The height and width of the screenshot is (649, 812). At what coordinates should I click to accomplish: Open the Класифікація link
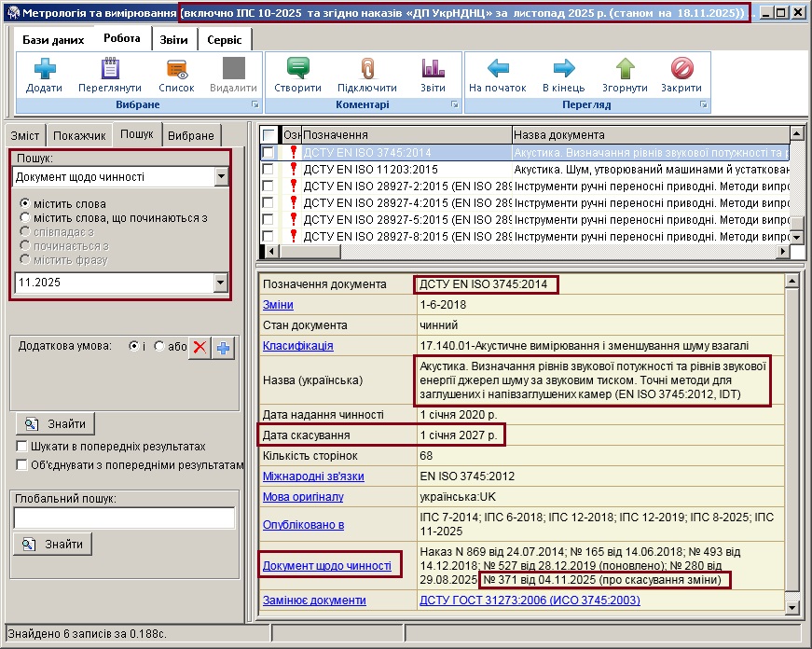click(x=284, y=346)
